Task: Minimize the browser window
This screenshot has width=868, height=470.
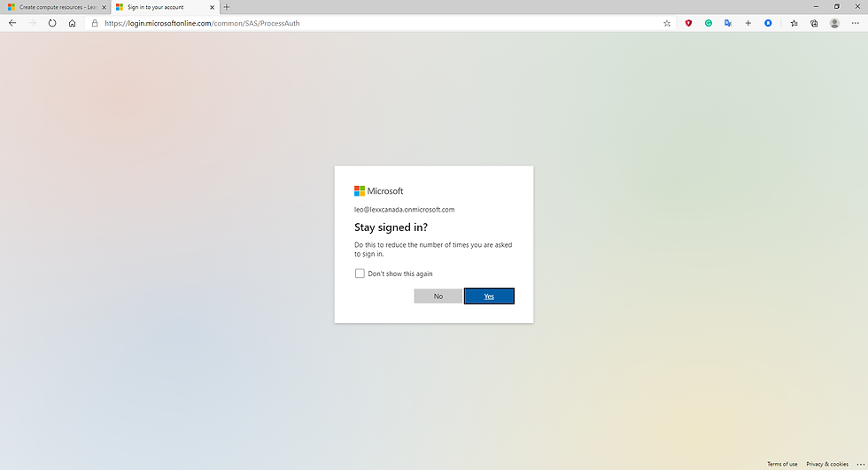Action: coord(816,6)
